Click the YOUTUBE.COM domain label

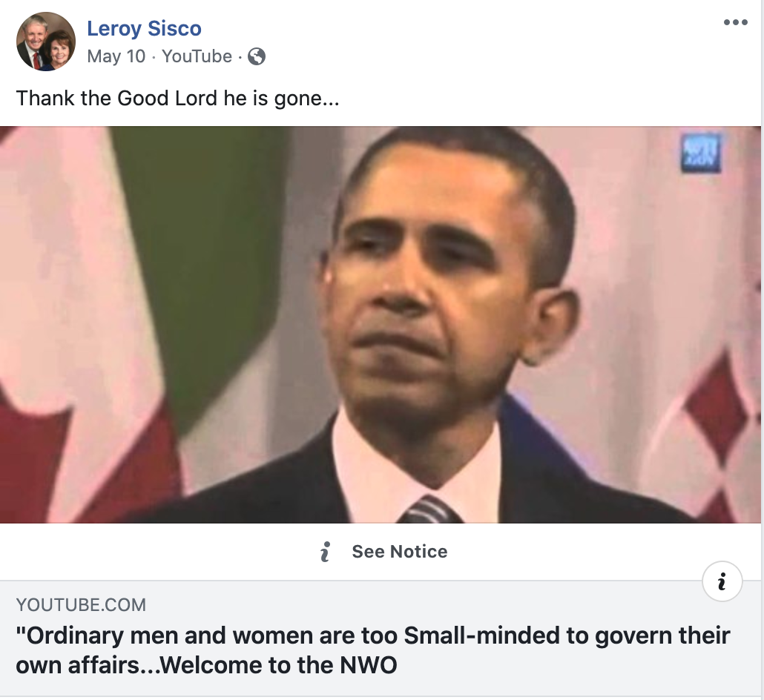[x=81, y=604]
